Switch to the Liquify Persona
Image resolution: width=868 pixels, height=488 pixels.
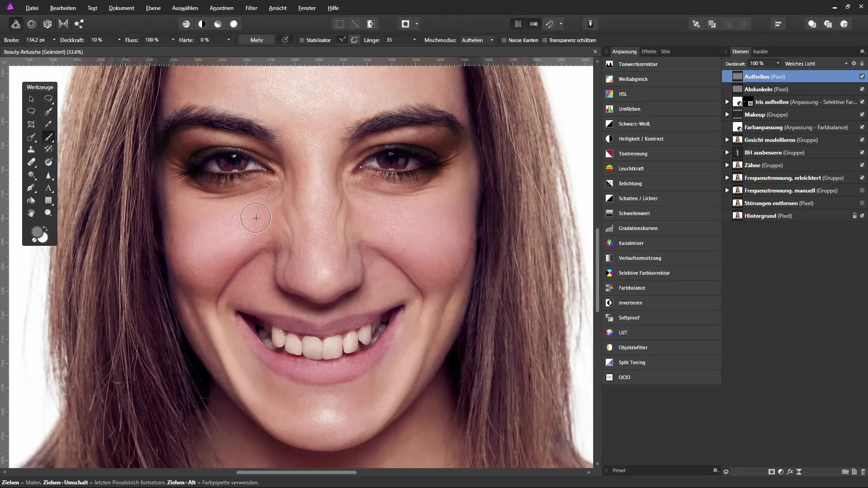32,24
